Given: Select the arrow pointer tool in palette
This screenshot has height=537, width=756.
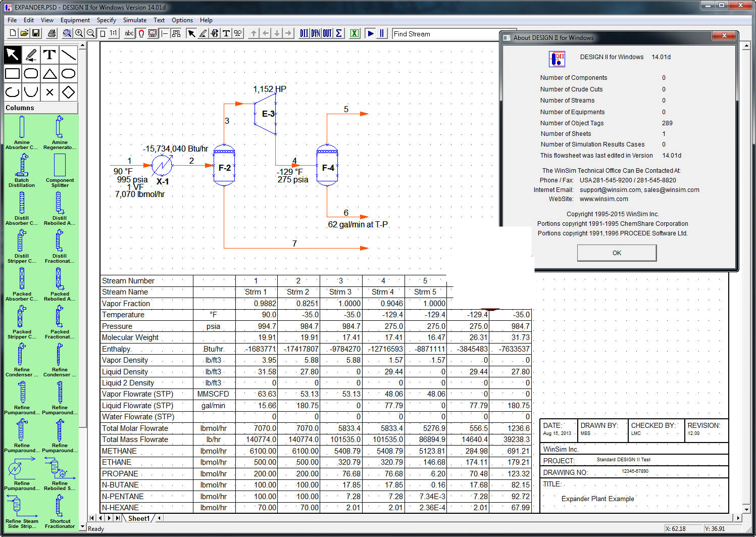Looking at the screenshot, I should pos(13,55).
